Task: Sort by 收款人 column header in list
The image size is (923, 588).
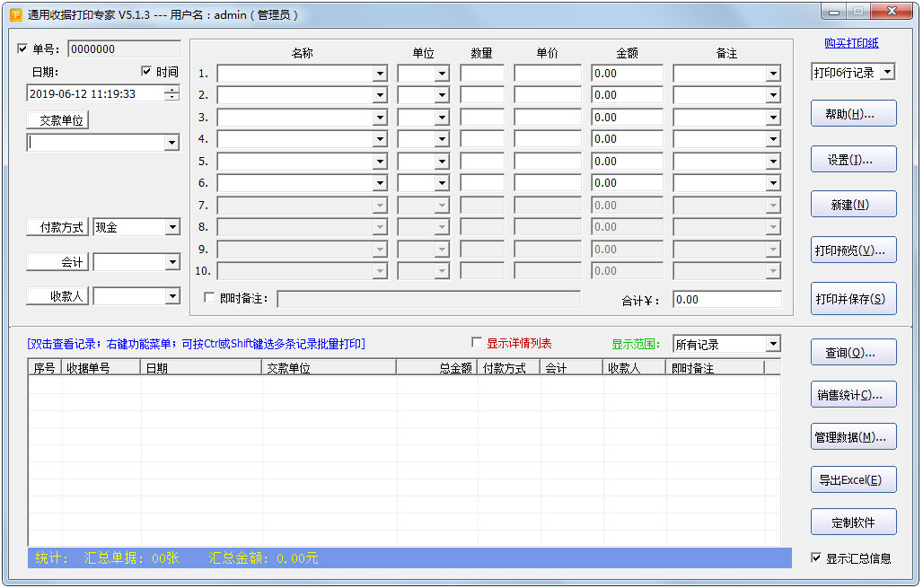Action: click(x=635, y=368)
